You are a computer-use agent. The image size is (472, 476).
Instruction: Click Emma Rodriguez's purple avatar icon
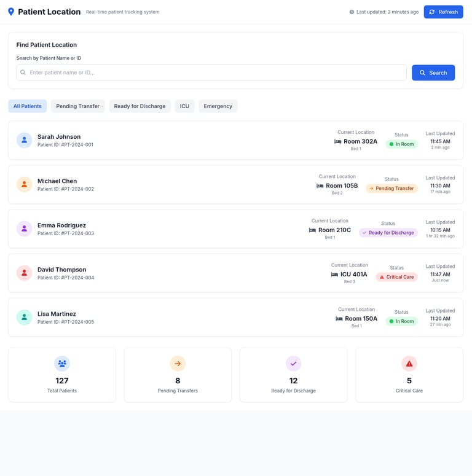[25, 228]
